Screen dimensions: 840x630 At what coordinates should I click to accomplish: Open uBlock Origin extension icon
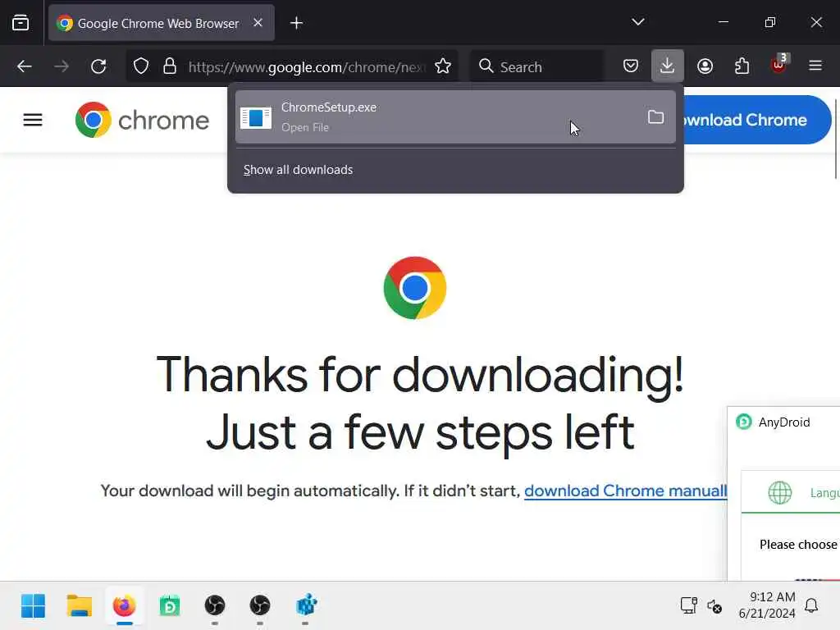[x=779, y=66]
